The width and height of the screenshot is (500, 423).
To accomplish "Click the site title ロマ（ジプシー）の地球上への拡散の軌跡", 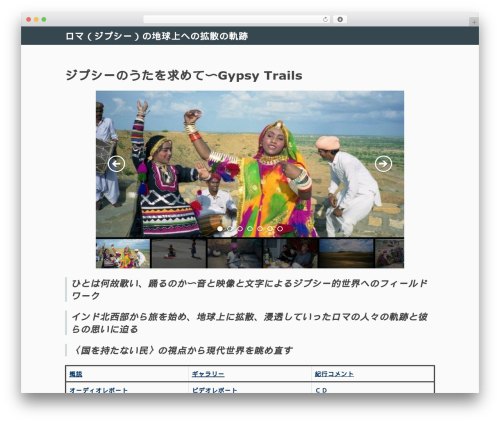I will (x=157, y=36).
